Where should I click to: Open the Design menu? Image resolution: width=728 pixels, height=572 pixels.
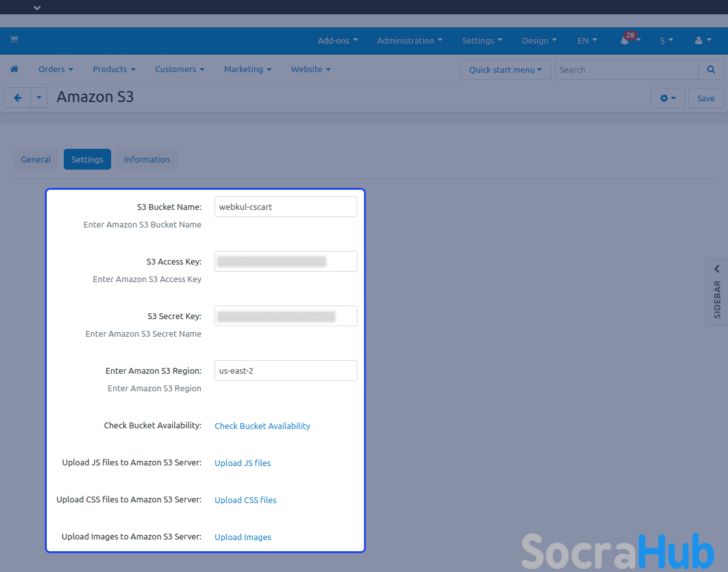[539, 40]
